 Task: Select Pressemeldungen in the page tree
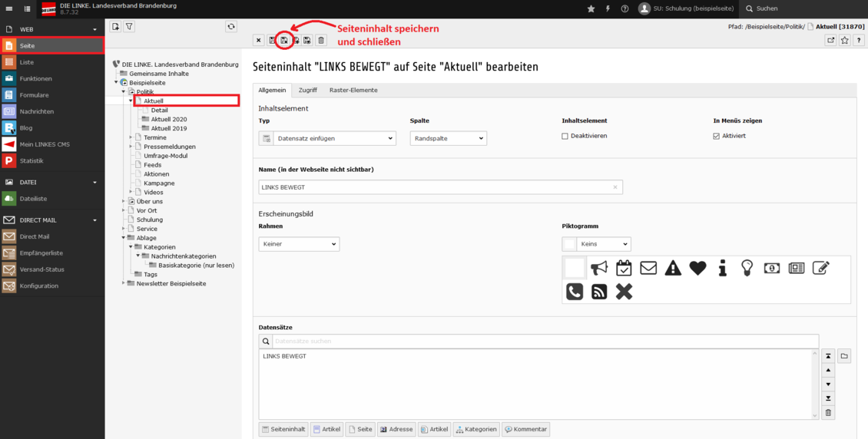click(170, 147)
